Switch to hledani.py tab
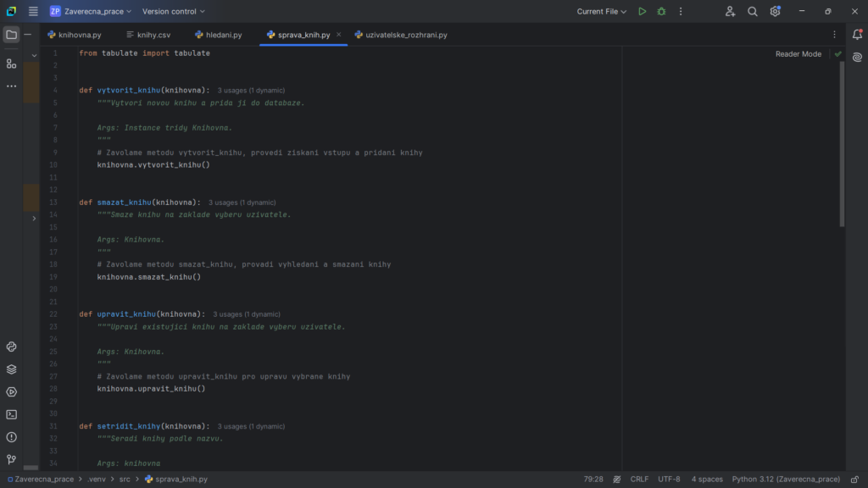The image size is (868, 488). [x=219, y=35]
